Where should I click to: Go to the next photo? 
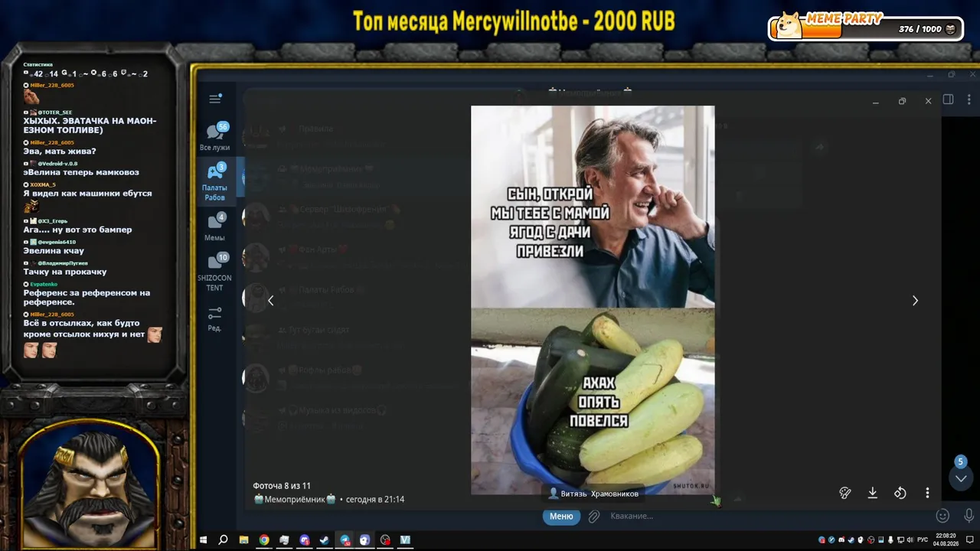(x=915, y=301)
